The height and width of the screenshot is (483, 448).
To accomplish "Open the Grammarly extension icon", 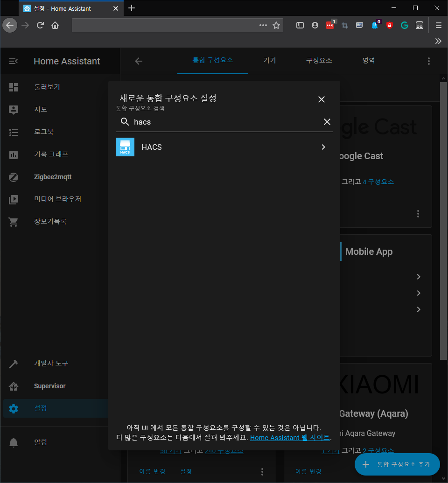I will point(405,25).
